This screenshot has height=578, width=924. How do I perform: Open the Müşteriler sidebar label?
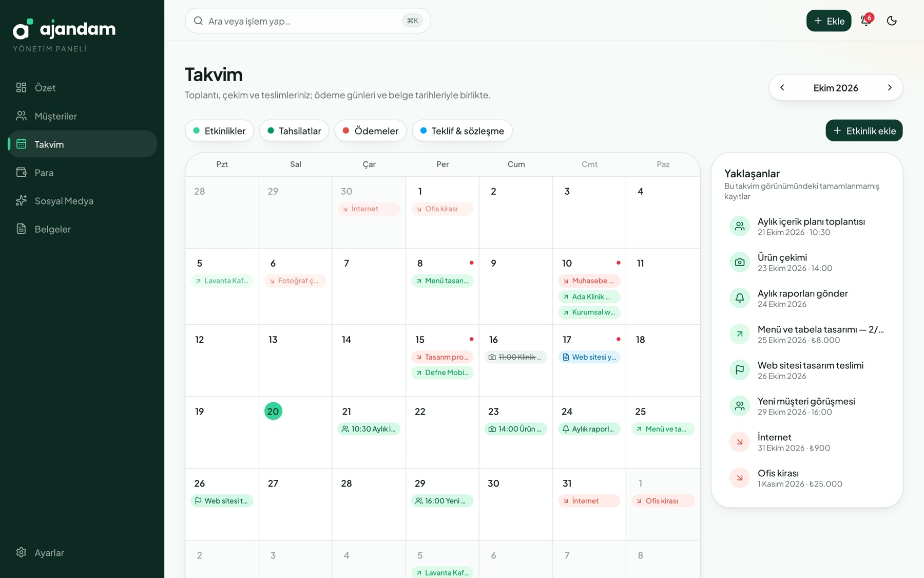tap(55, 116)
